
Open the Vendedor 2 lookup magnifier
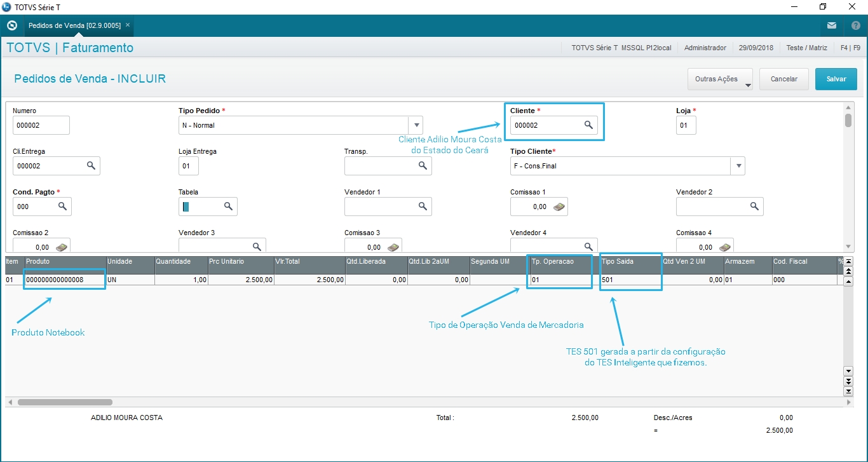(x=755, y=207)
